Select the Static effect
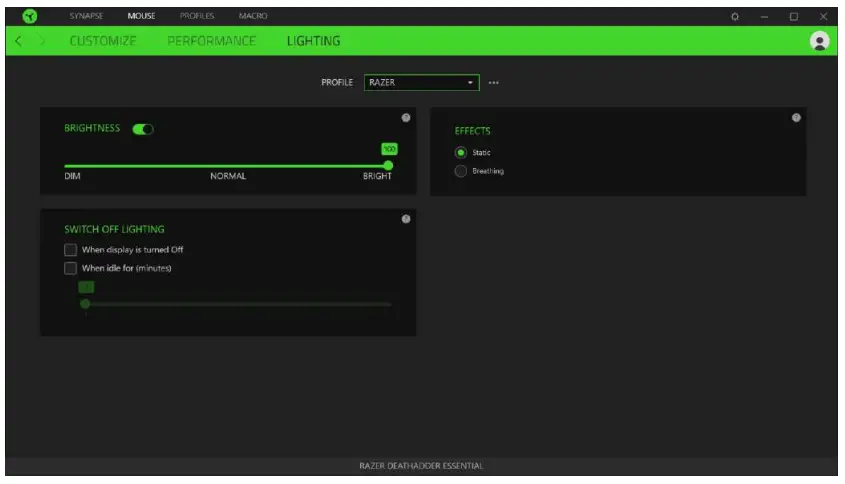Image resolution: width=845 pixels, height=484 pixels. (460, 153)
